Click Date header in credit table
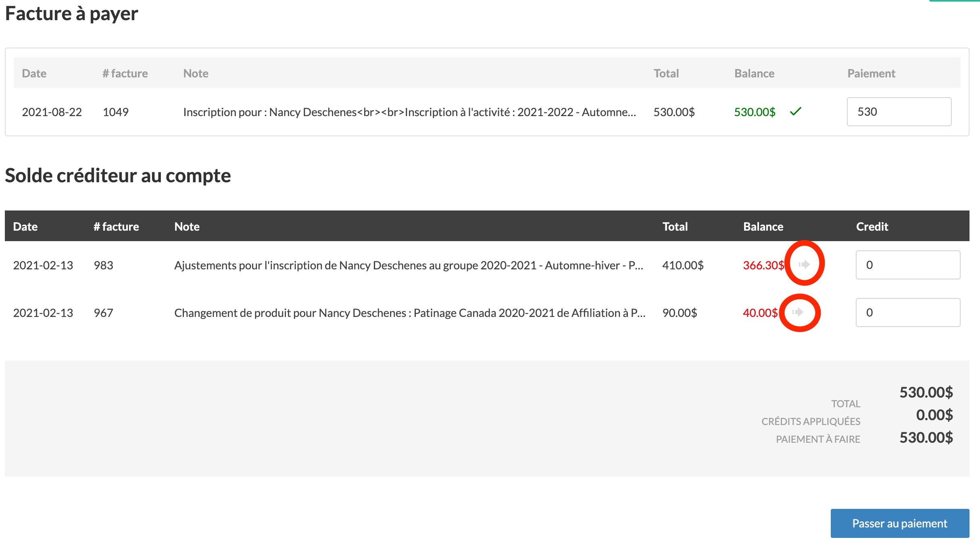Image resolution: width=980 pixels, height=550 pixels. [25, 227]
